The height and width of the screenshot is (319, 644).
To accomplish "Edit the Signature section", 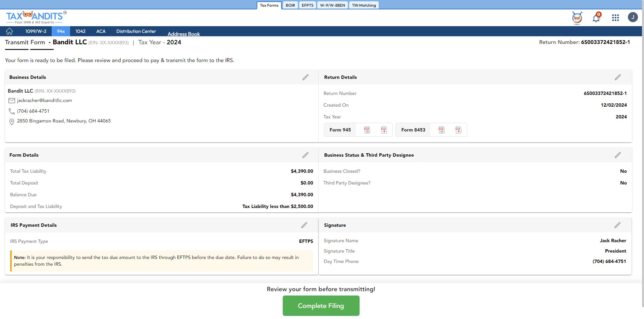I will point(617,225).
